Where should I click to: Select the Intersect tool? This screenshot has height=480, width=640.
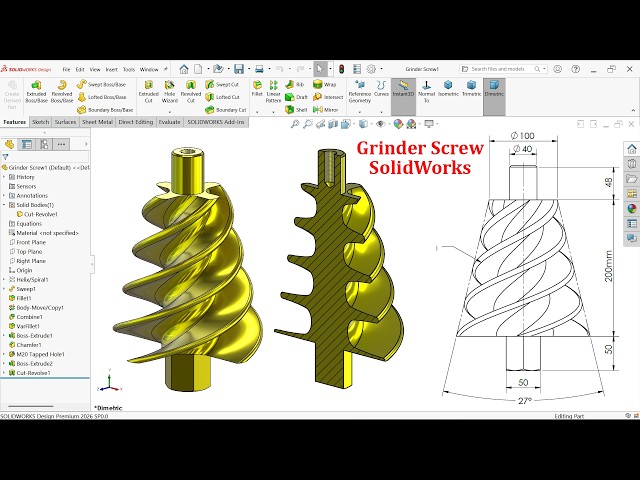click(x=328, y=97)
